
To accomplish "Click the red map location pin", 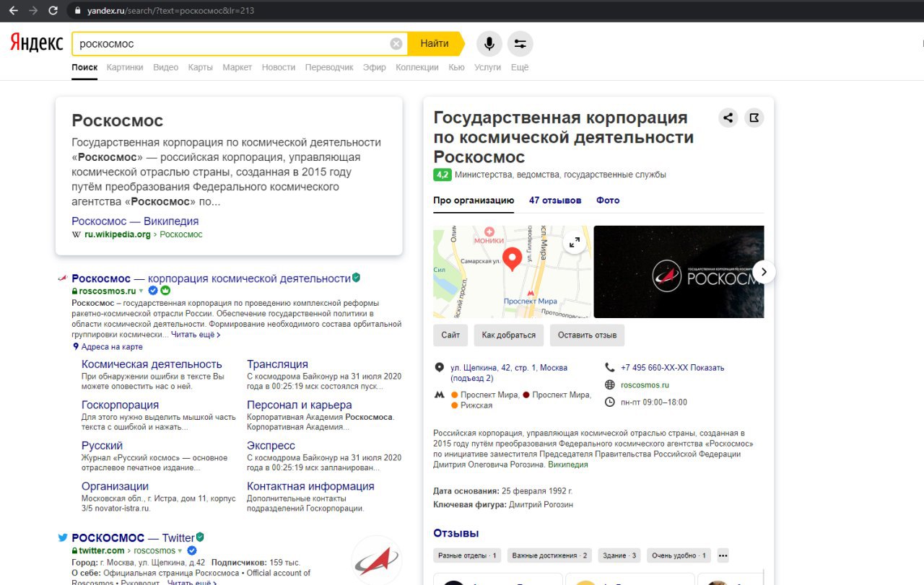I will click(x=512, y=258).
